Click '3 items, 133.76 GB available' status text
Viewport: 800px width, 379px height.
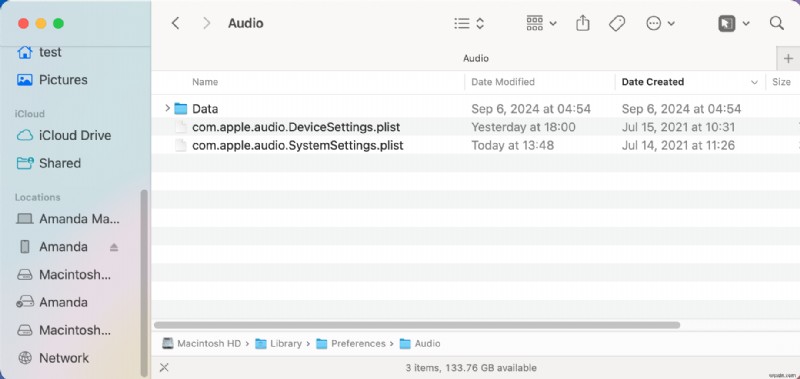(471, 367)
